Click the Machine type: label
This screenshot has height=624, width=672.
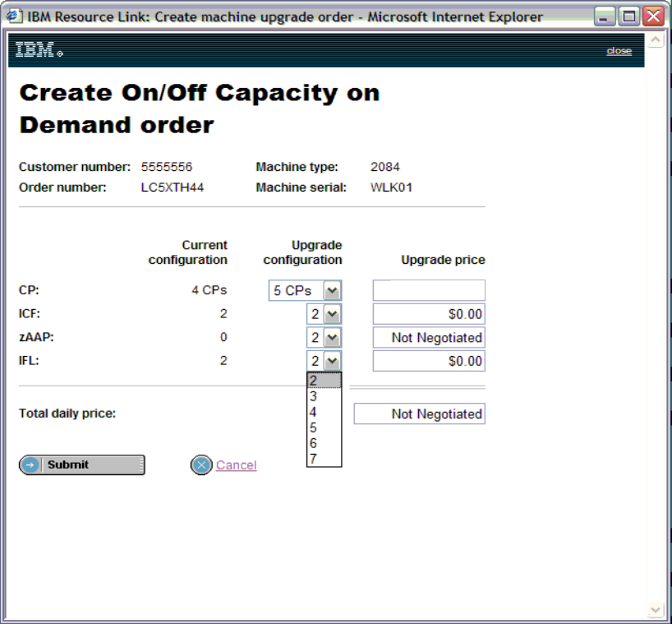(x=297, y=167)
